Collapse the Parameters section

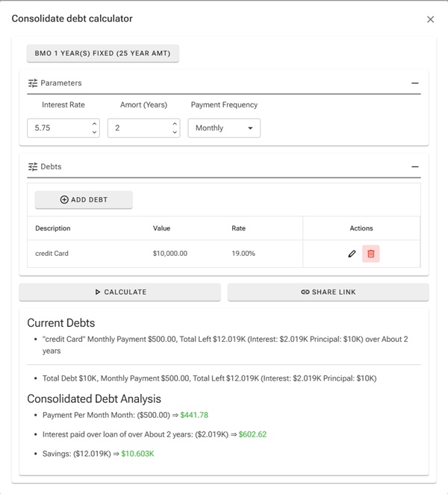click(415, 83)
